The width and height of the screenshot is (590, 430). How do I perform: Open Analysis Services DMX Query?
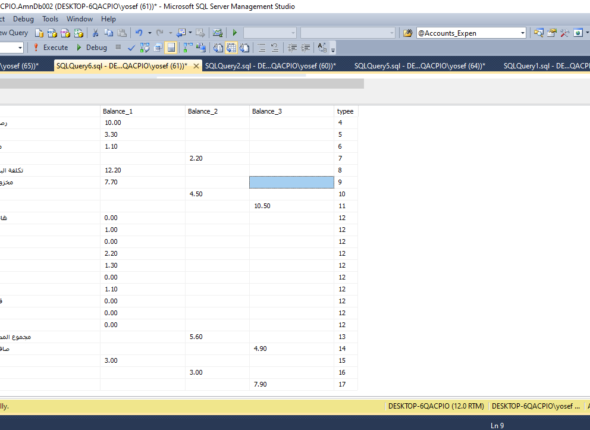65,33
